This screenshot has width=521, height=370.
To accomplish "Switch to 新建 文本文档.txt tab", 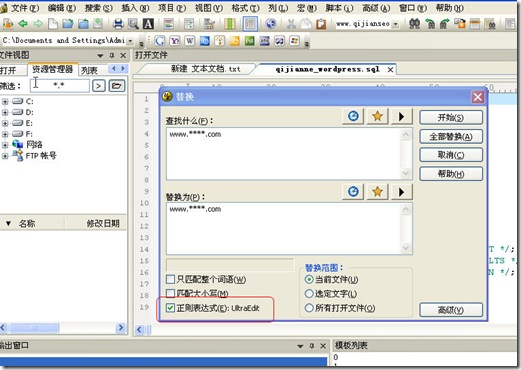I will (x=205, y=69).
